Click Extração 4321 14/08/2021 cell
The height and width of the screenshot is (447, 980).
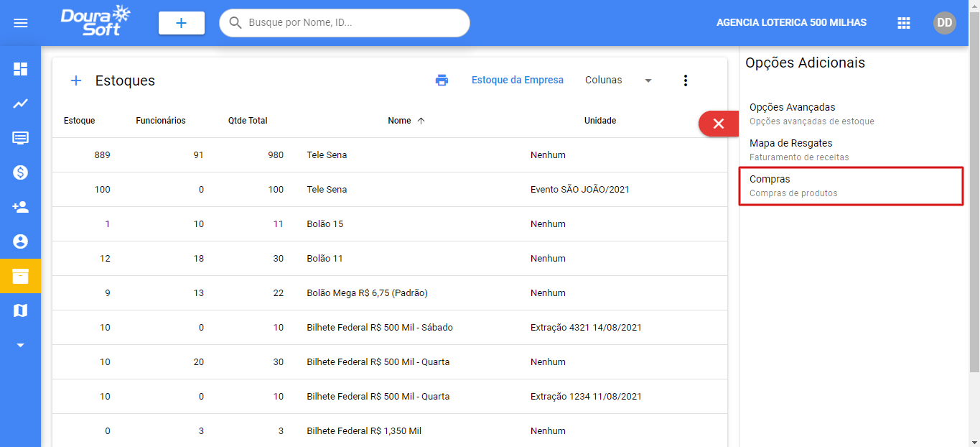(x=586, y=328)
